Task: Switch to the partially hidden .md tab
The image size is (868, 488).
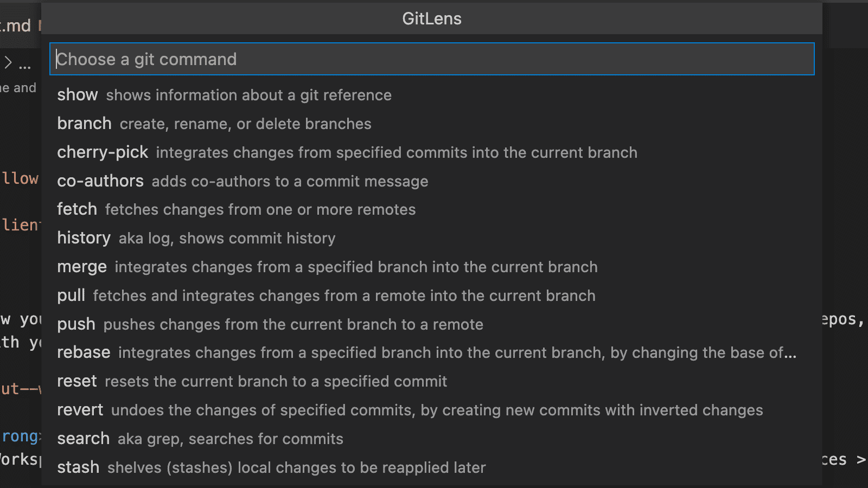Action: (x=16, y=25)
